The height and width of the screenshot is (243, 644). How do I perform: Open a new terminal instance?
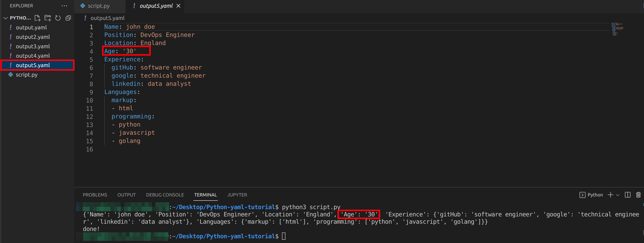click(x=610, y=195)
